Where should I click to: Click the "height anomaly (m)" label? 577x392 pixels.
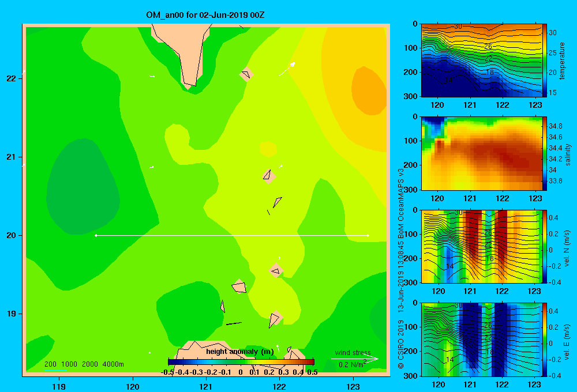240,352
